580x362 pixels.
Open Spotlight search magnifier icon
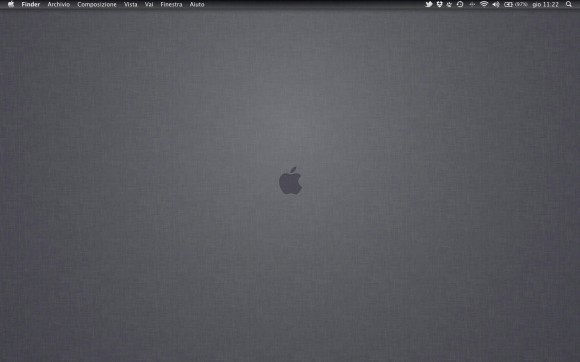coord(569,4)
